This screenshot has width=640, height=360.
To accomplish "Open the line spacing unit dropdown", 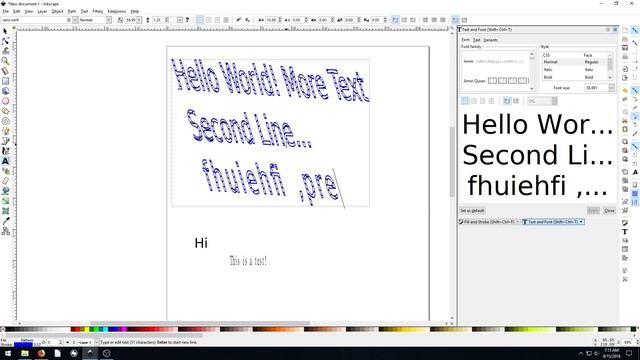I will 180,20.
